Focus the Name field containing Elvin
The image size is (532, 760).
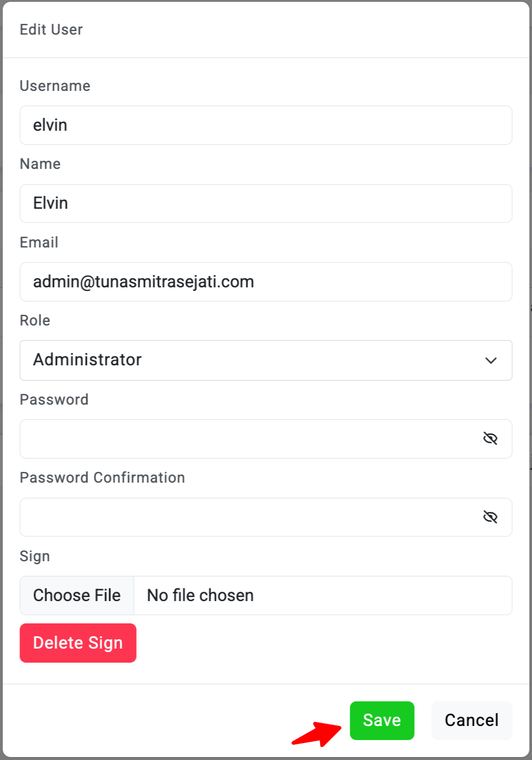pos(266,203)
